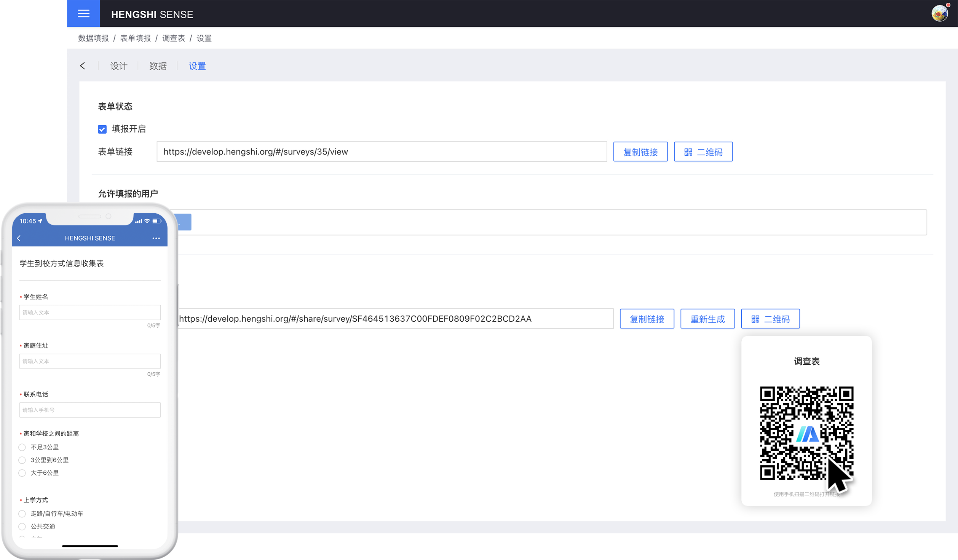The width and height of the screenshot is (958, 560).
Task: Click the share survey URL field
Action: [396, 318]
